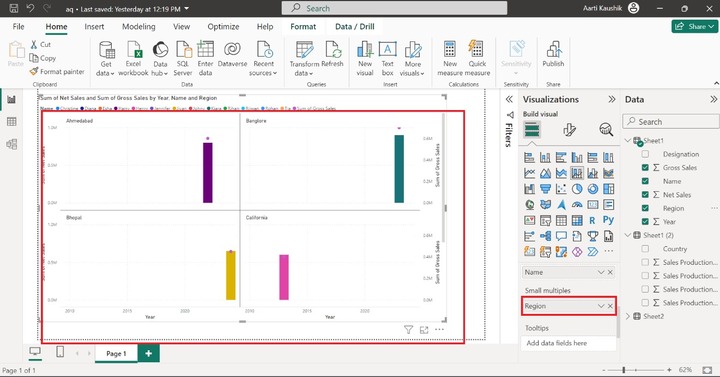Viewport: 720px width, 377px height.
Task: Choose the Gauge visual
Action: point(577,205)
